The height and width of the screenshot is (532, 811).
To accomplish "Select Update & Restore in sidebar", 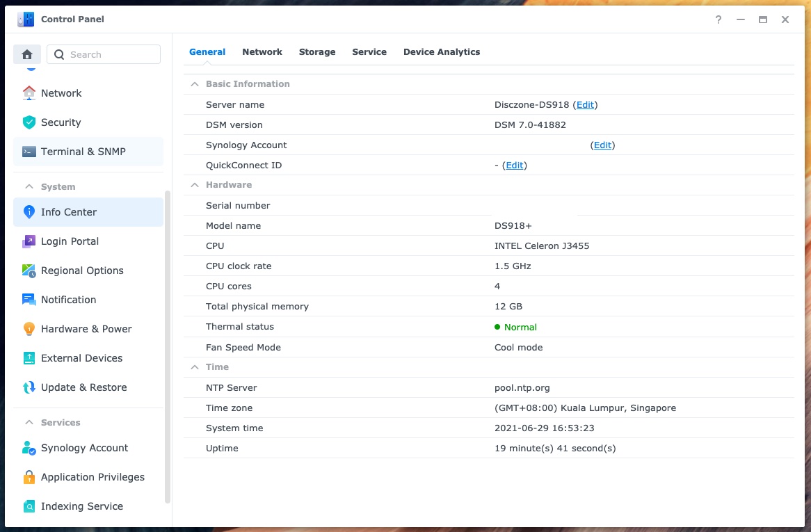I will tap(88, 387).
